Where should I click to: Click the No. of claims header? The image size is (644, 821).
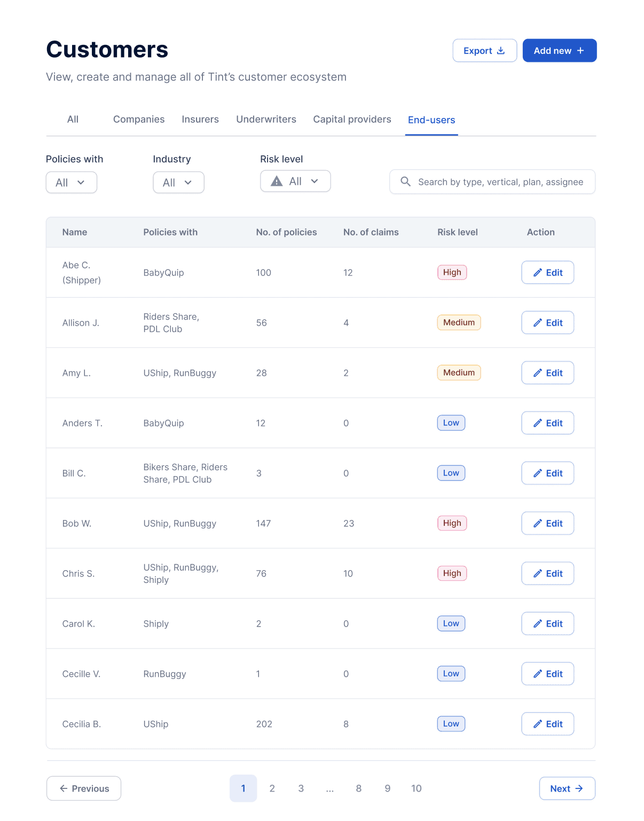click(x=371, y=232)
